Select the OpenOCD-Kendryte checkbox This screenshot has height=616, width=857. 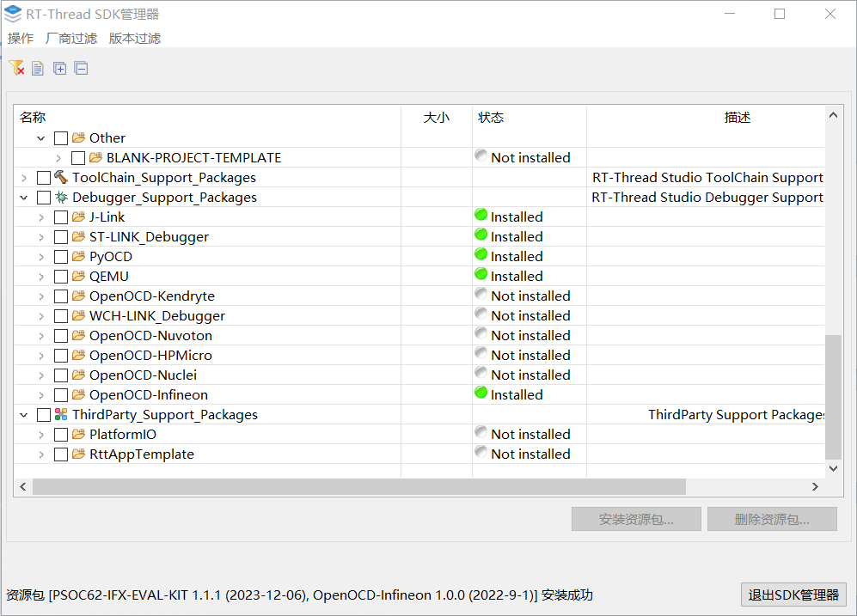(x=61, y=296)
